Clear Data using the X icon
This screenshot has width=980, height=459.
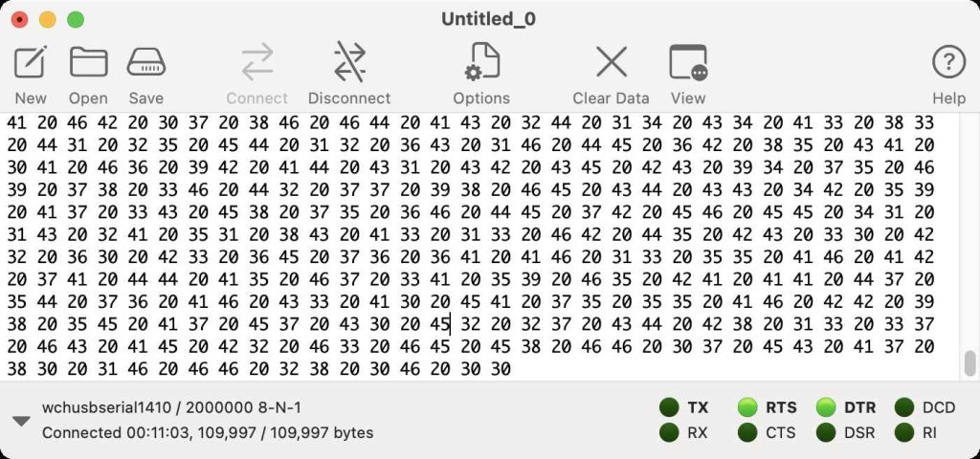click(611, 62)
